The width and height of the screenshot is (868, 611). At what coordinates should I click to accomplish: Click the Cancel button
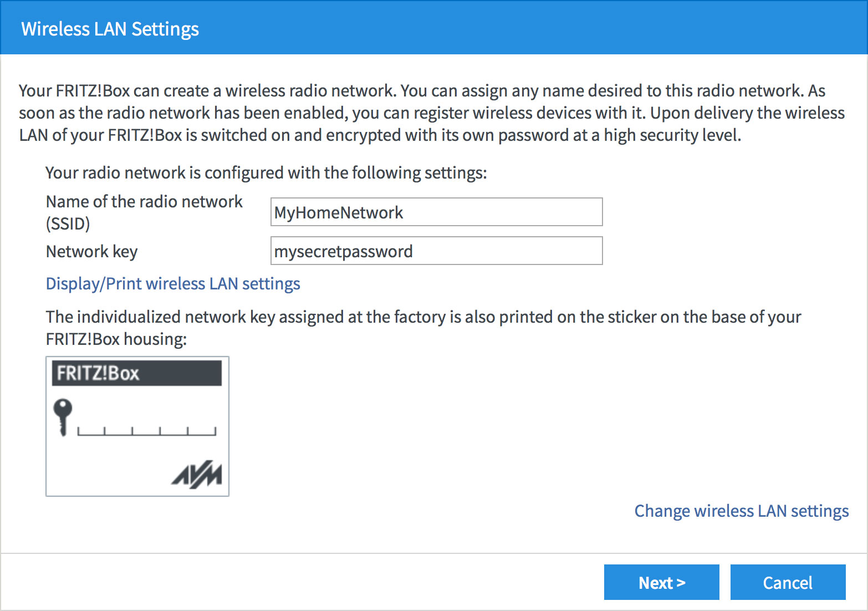[788, 582]
